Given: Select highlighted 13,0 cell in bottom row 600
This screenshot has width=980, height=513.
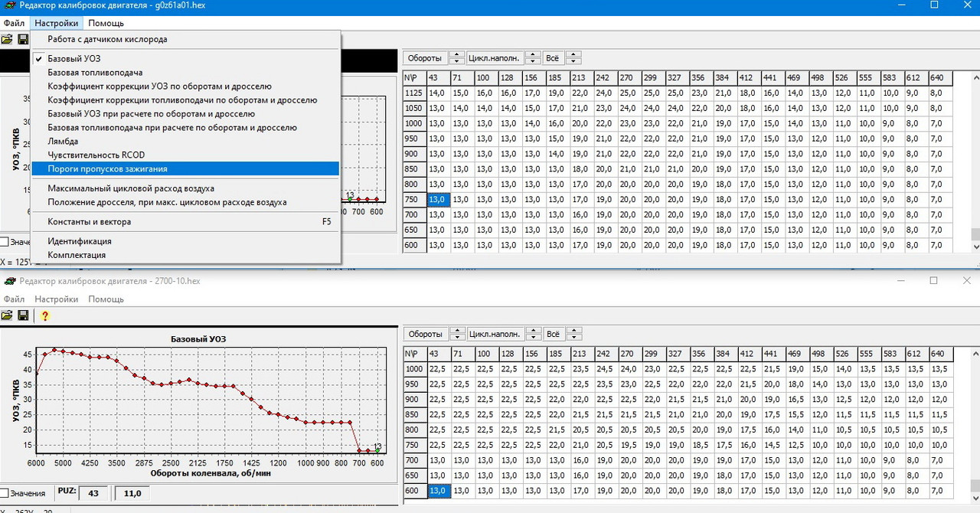Looking at the screenshot, I should 438,491.
